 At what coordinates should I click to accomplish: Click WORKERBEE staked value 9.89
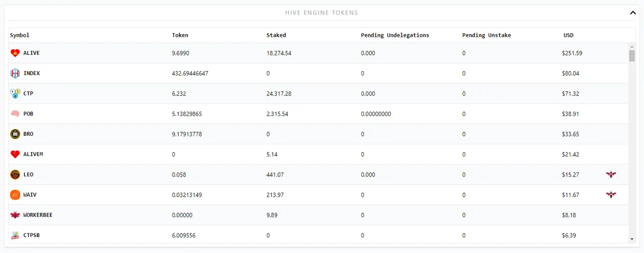pyautogui.click(x=272, y=215)
